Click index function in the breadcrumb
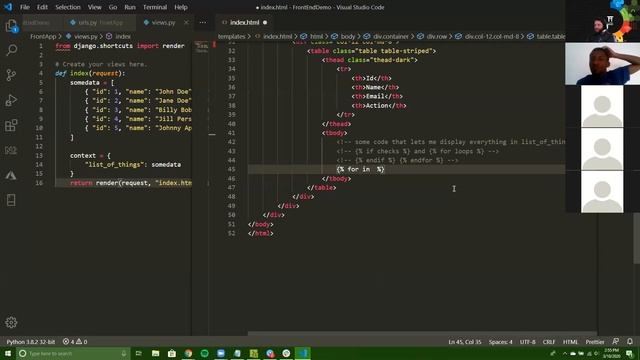Screen dimensions: 640x360 [122, 36]
